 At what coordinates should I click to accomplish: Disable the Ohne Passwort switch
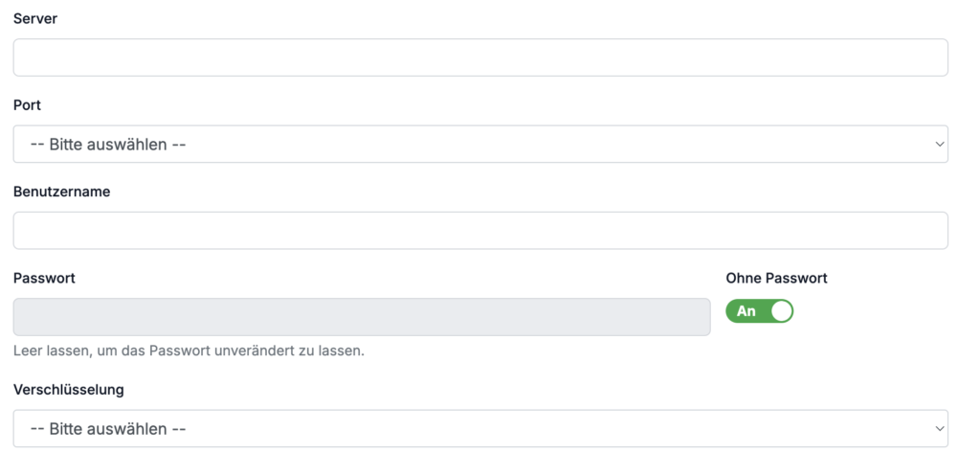[x=760, y=311]
